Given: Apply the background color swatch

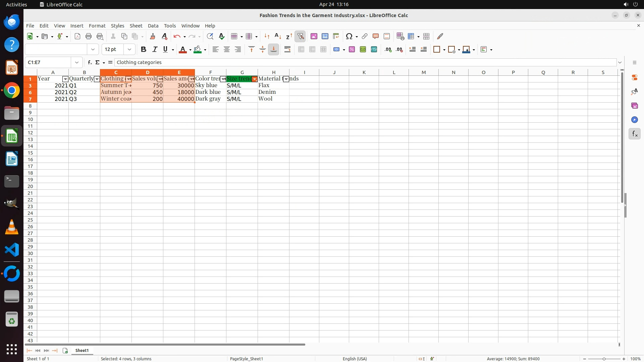Looking at the screenshot, I should (198, 50).
